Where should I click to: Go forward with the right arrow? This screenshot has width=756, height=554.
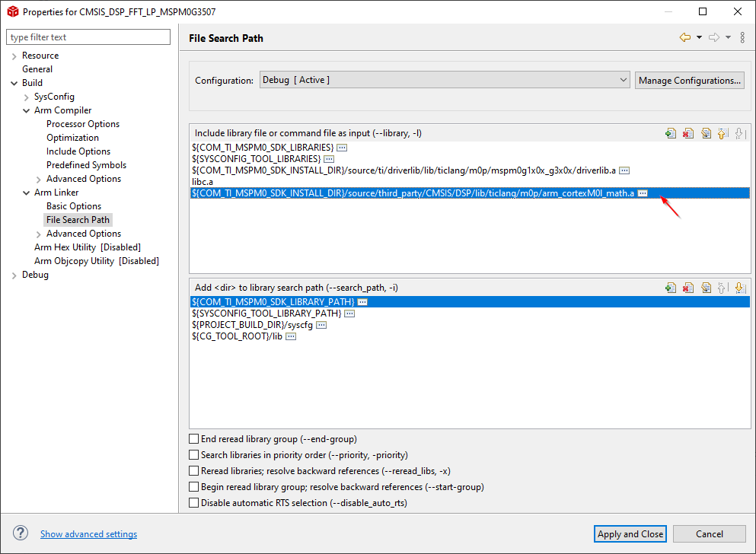pyautogui.click(x=714, y=37)
